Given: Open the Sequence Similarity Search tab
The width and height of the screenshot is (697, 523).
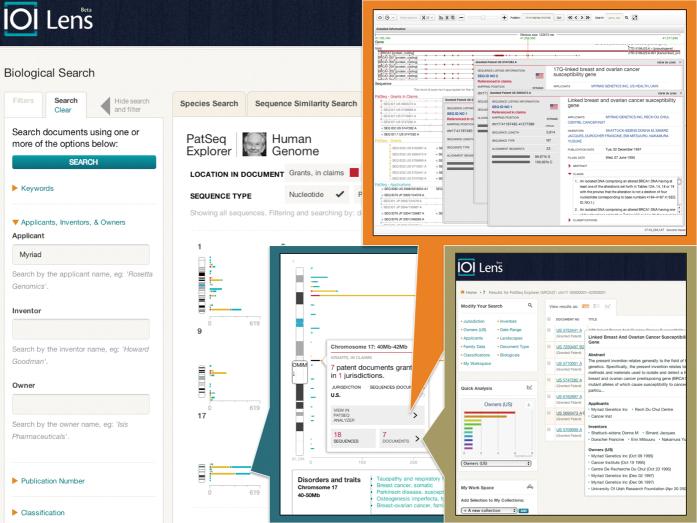Looking at the screenshot, I should (305, 103).
